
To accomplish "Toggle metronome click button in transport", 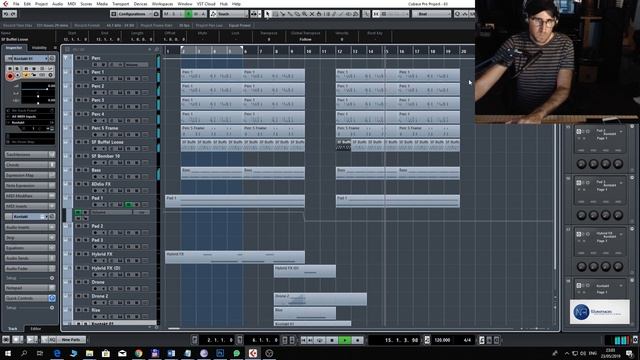I will 482,340.
